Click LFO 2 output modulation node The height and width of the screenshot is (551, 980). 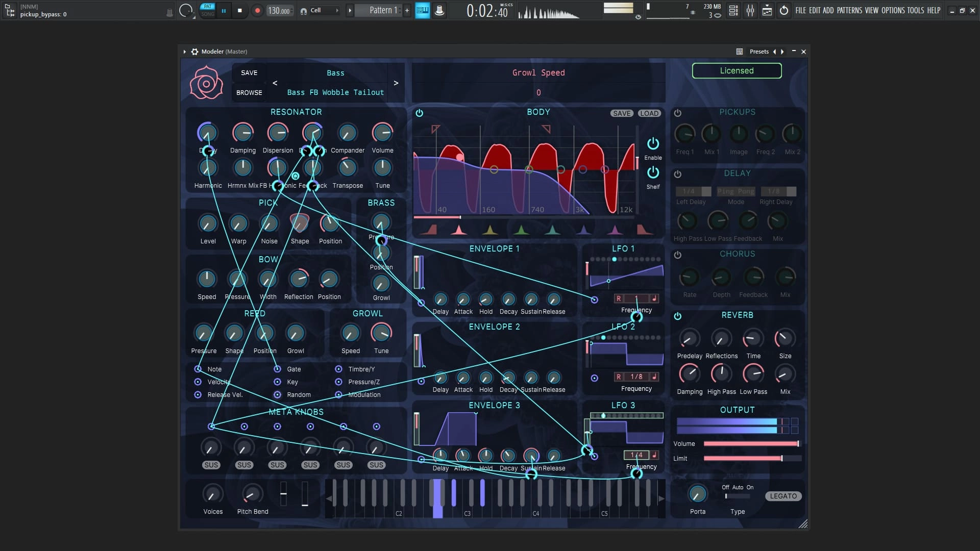pyautogui.click(x=594, y=378)
